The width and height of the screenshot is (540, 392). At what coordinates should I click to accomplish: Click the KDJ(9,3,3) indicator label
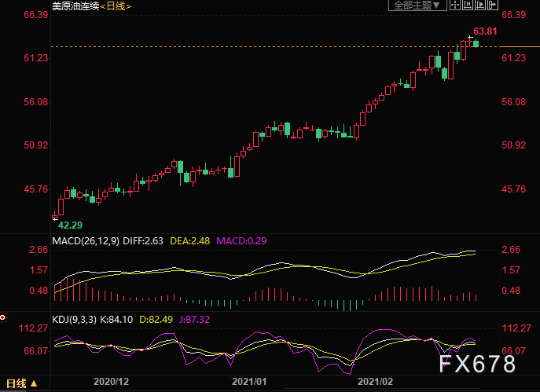[x=74, y=320]
